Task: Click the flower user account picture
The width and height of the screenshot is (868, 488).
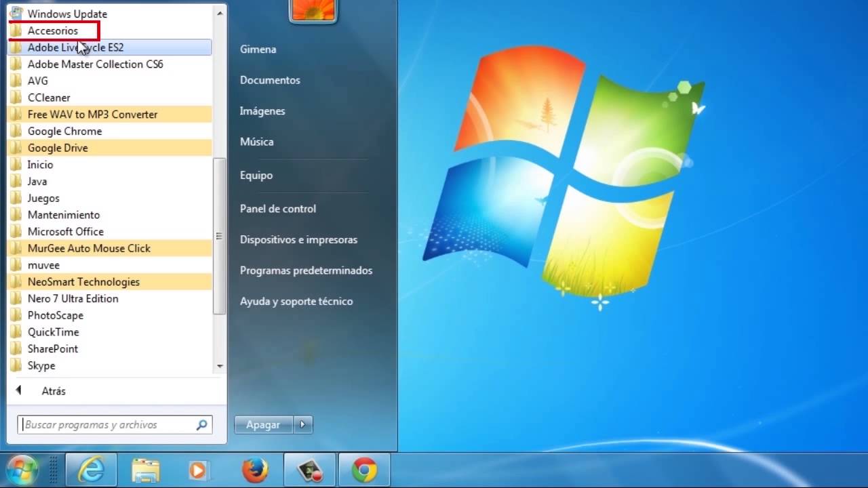Action: coord(313,9)
